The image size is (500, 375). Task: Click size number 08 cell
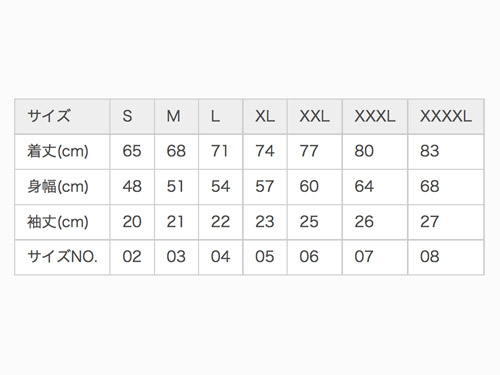pyautogui.click(x=446, y=257)
